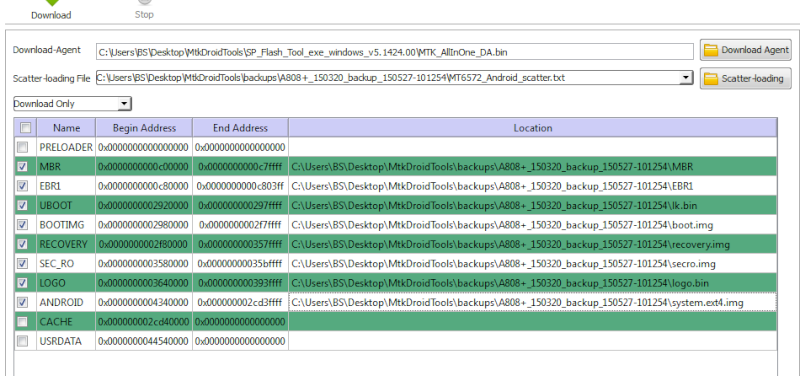Image resolution: width=800 pixels, height=376 pixels.
Task: Uncheck the LOGO row checkbox
Action: click(22, 283)
